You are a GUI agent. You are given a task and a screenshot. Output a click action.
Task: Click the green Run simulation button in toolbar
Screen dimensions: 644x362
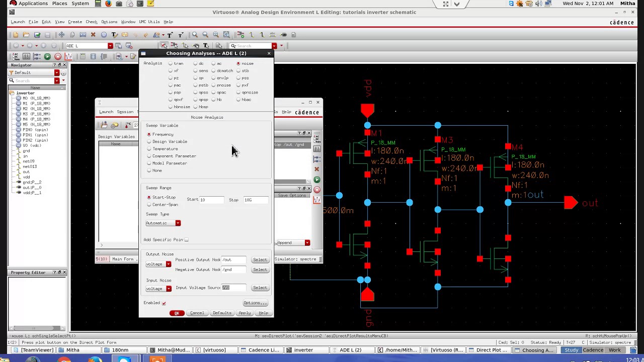(47, 56)
